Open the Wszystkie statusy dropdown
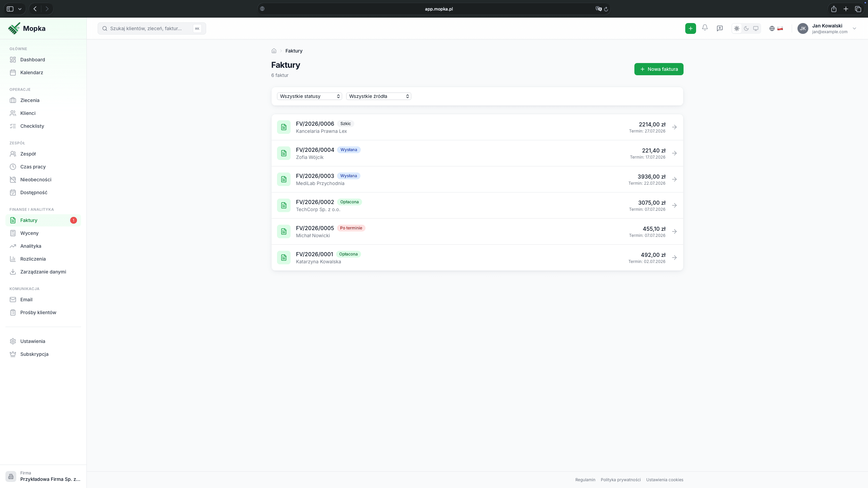Image resolution: width=868 pixels, height=488 pixels. coord(309,96)
